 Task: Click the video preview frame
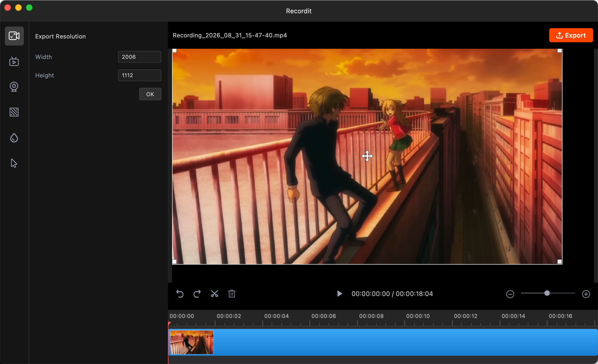coord(367,156)
